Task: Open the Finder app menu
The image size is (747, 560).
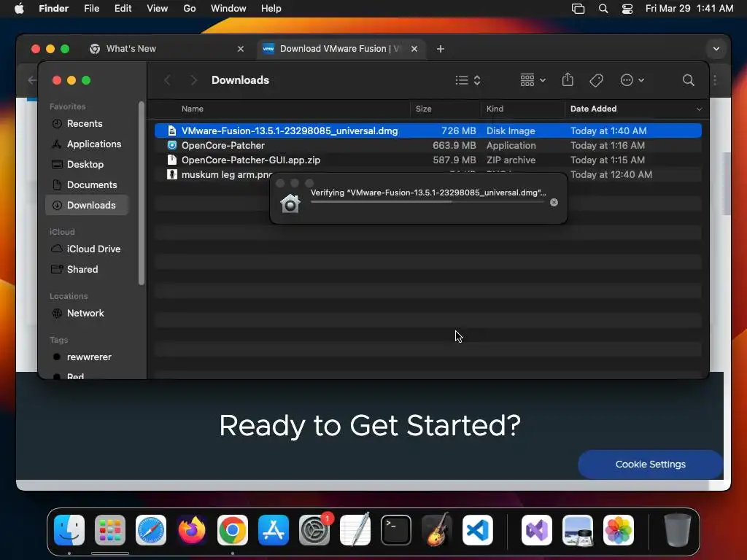Action: [x=54, y=9]
